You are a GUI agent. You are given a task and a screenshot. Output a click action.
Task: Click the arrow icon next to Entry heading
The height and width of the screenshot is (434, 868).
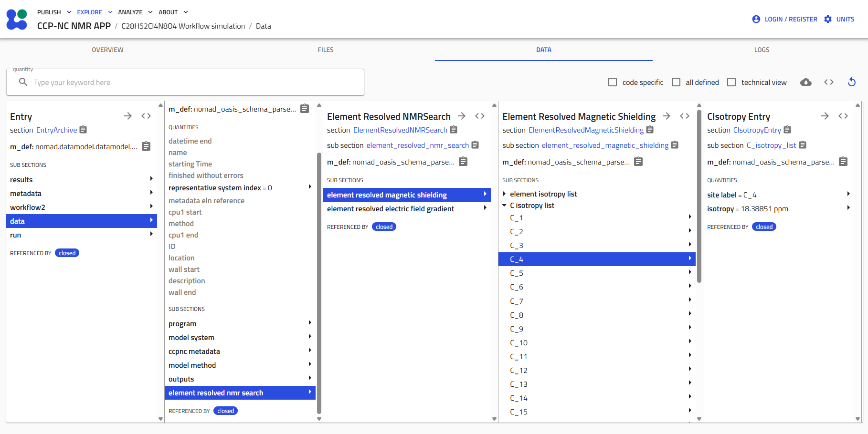tap(128, 116)
